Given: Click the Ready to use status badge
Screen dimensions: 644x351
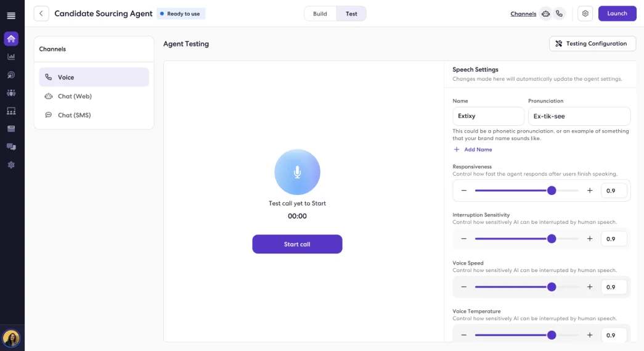Looking at the screenshot, I should click(x=181, y=14).
